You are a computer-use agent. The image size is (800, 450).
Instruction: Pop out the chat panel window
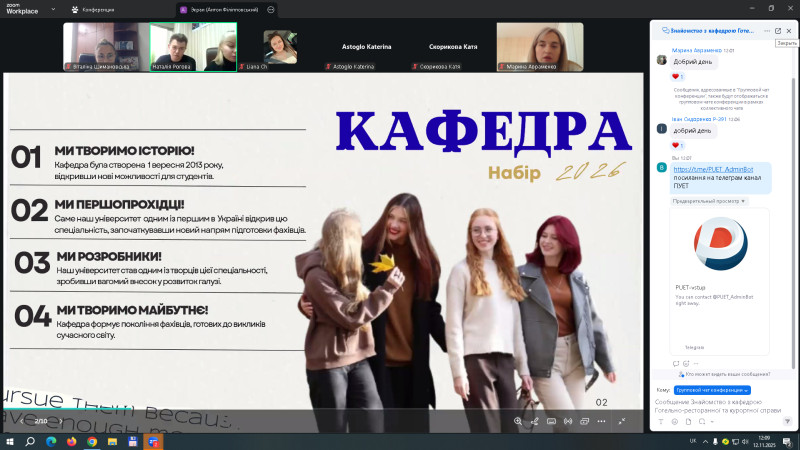pos(777,31)
